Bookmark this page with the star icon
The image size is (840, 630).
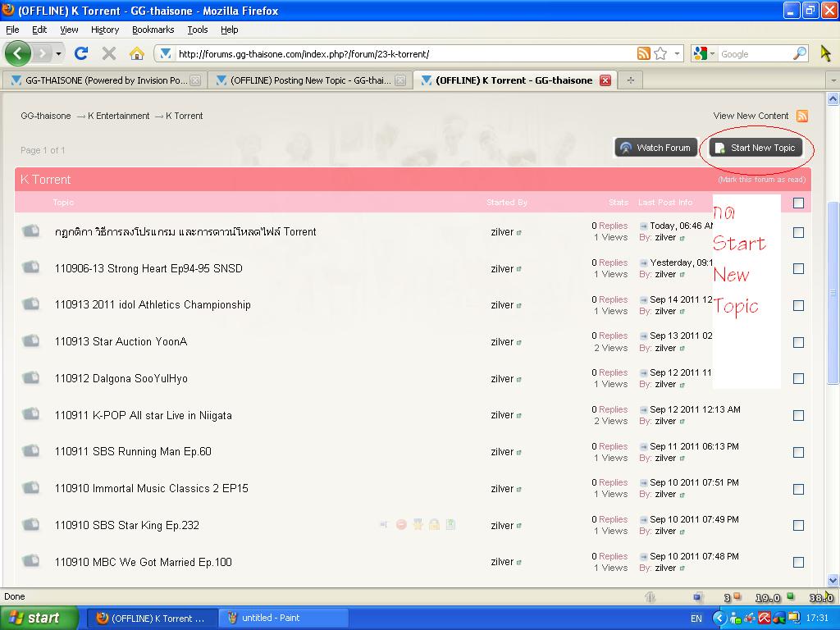[x=660, y=53]
